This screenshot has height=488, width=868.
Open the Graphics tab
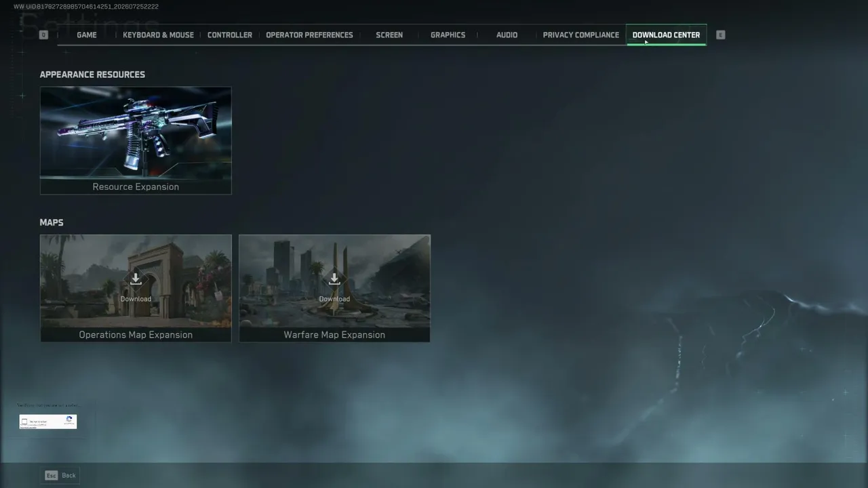pos(448,35)
